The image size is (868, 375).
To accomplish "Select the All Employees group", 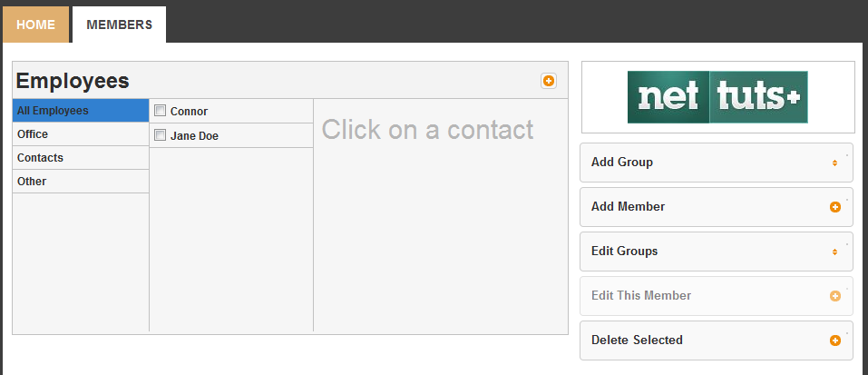I will coord(81,110).
